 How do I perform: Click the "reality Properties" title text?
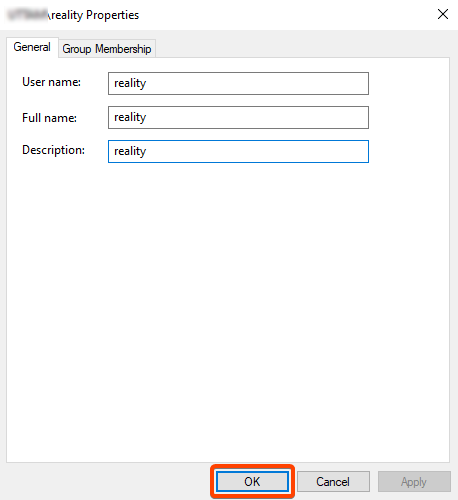(x=94, y=15)
